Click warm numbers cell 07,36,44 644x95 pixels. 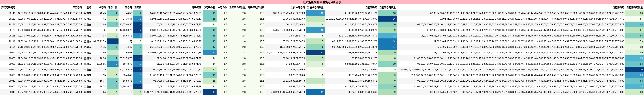(x=128, y=19)
